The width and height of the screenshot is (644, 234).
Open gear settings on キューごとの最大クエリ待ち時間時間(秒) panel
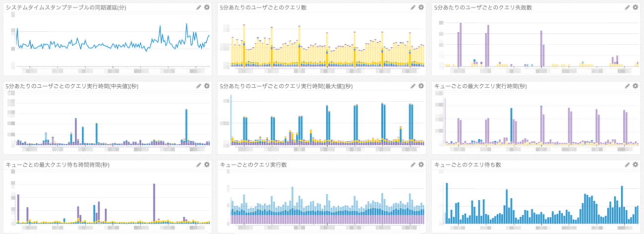tap(206, 164)
